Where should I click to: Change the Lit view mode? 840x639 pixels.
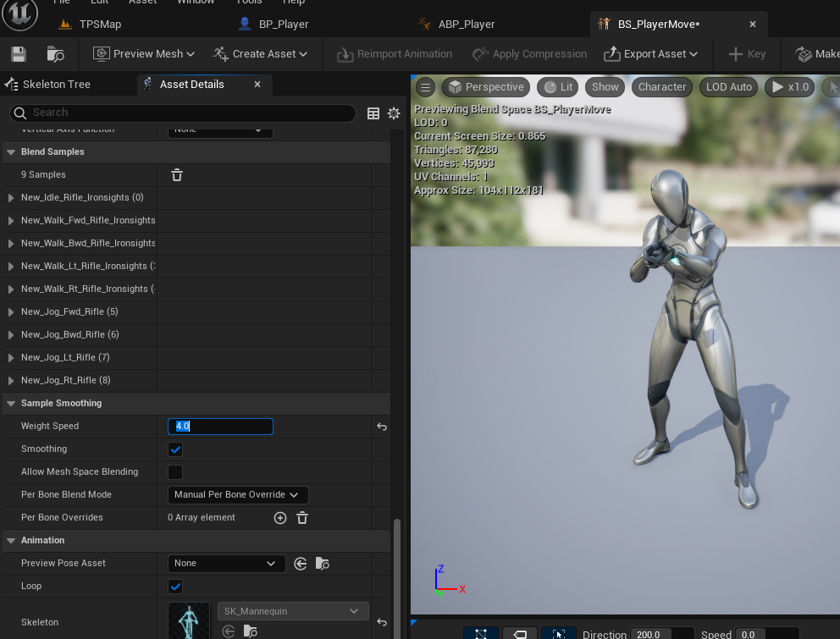pyautogui.click(x=557, y=87)
